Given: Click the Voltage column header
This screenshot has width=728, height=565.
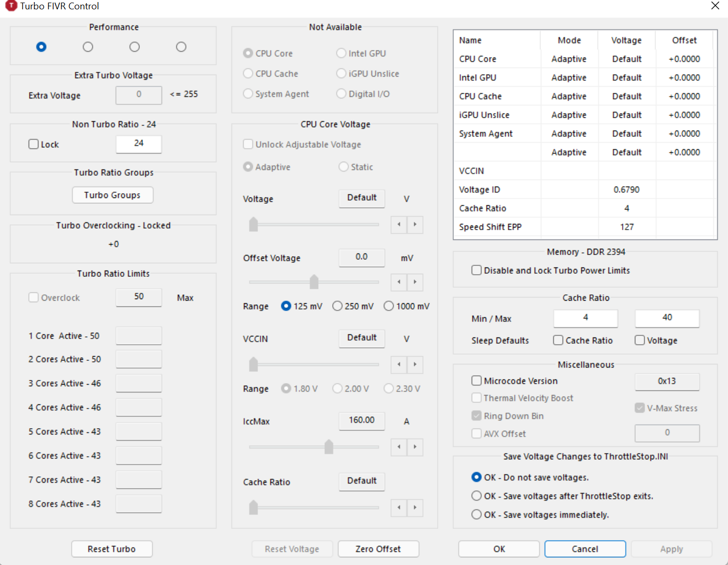Looking at the screenshot, I should pos(626,40).
